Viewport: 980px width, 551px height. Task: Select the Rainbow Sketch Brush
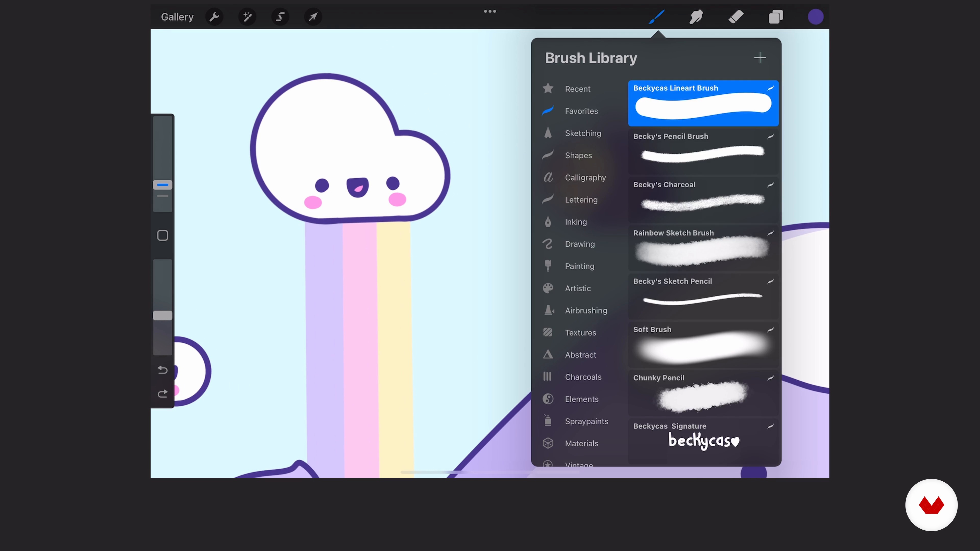point(703,248)
